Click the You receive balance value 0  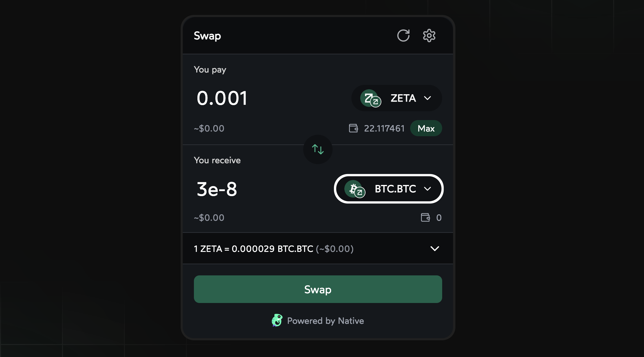(439, 218)
